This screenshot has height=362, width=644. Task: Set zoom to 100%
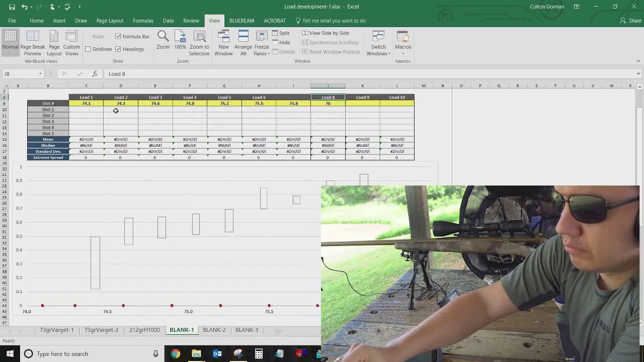[x=180, y=40]
